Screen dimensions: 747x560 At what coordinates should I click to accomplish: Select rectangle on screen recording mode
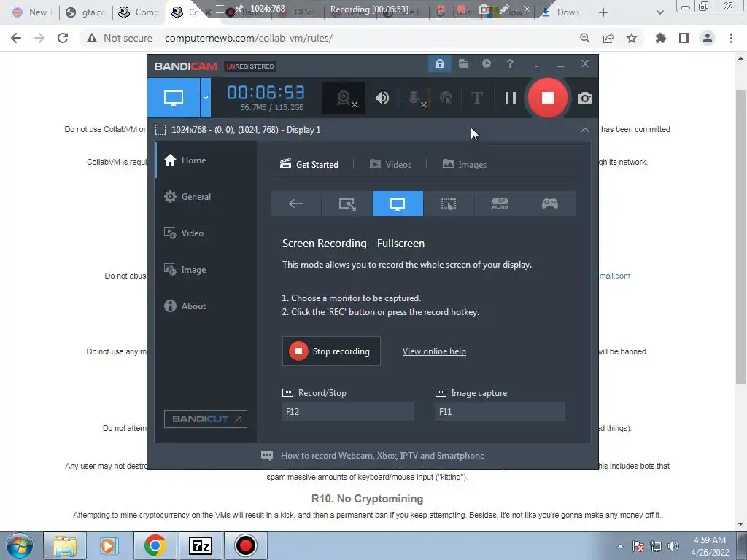(347, 204)
